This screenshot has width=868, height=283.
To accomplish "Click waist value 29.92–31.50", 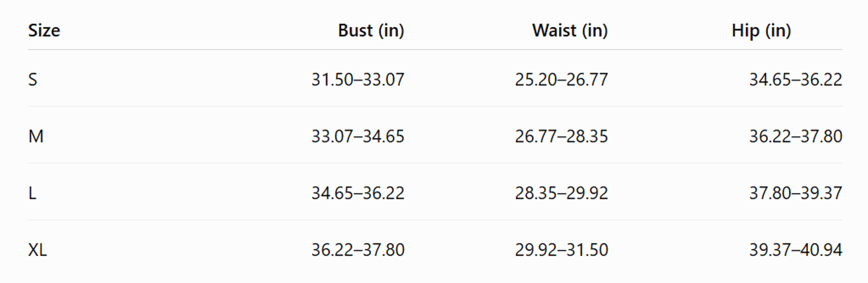I will 561,250.
